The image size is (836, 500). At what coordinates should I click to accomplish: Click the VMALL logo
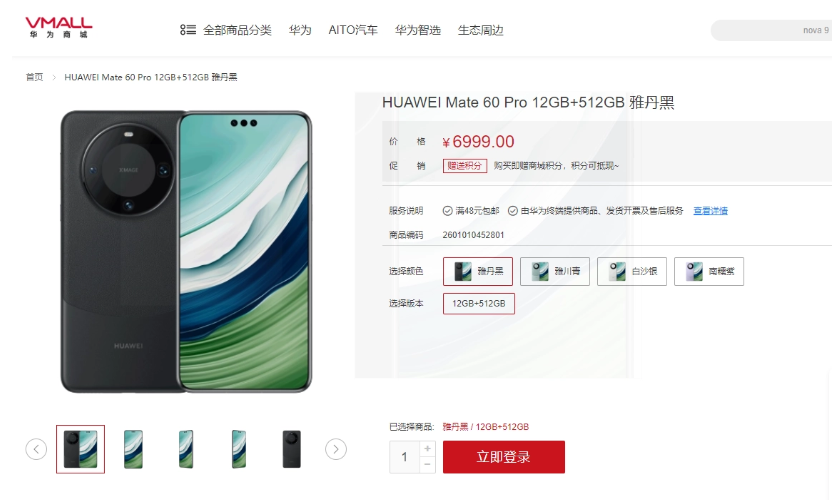pyautogui.click(x=59, y=27)
